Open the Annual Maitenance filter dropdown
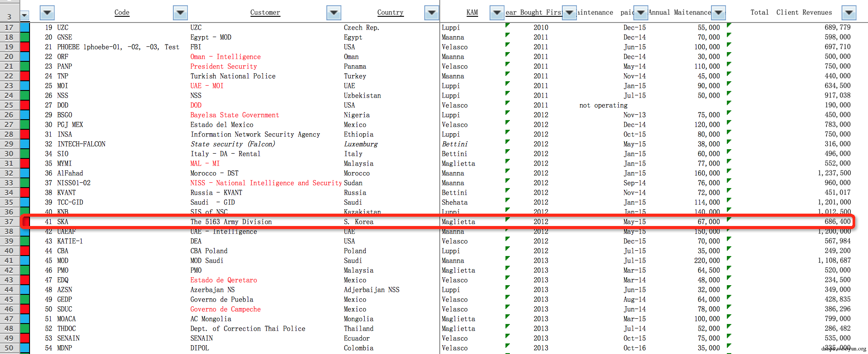 (718, 13)
